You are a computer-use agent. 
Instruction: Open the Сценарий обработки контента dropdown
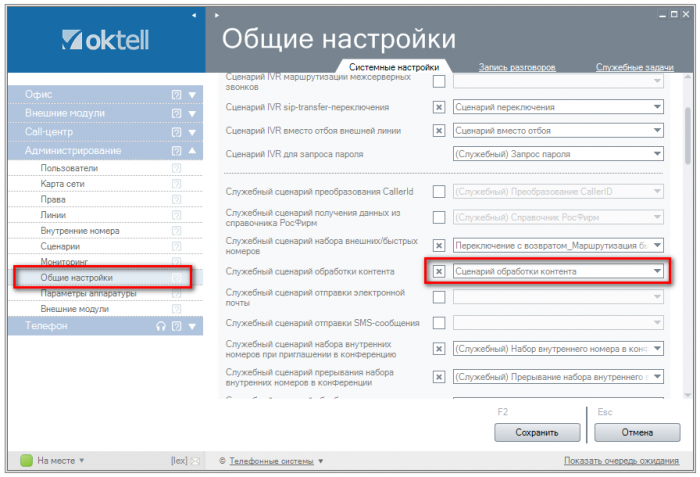[x=656, y=271]
